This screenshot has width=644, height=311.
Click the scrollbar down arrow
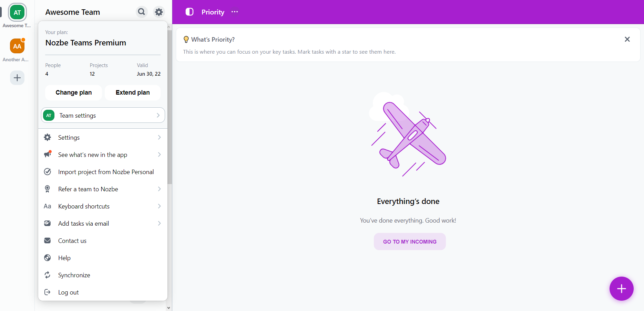[169, 308]
